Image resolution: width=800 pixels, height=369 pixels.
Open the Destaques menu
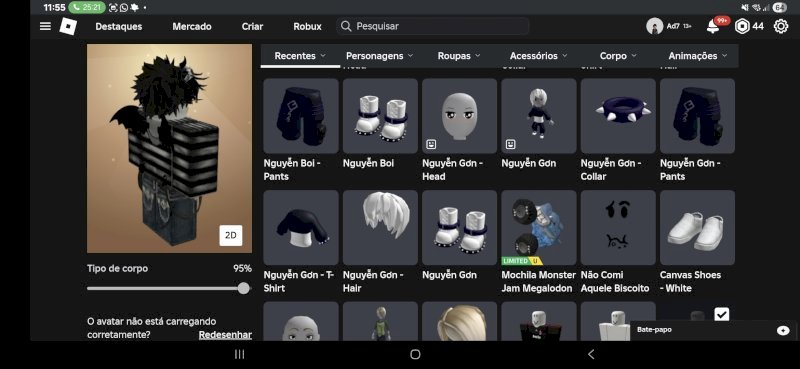[x=119, y=27]
